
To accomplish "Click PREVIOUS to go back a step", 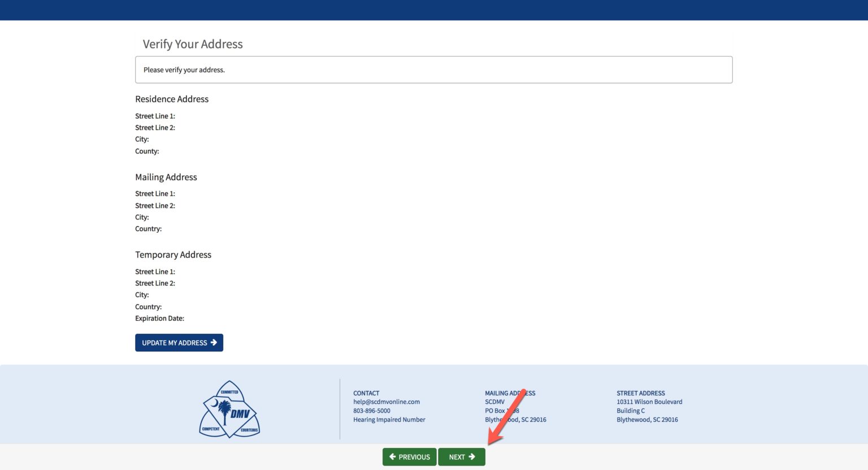I will pyautogui.click(x=410, y=456).
